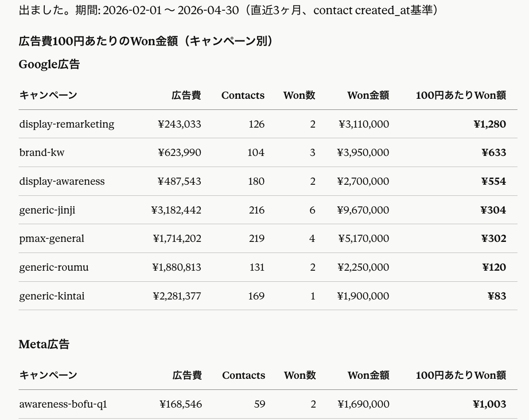The height and width of the screenshot is (420, 529).
Task: Click Won金額 ¥3,110,000
Action: click(x=364, y=124)
